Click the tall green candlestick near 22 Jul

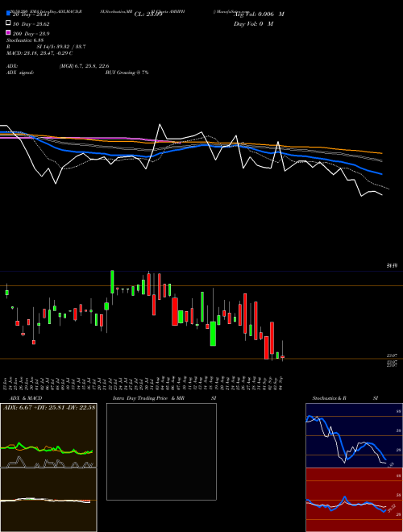point(112,282)
